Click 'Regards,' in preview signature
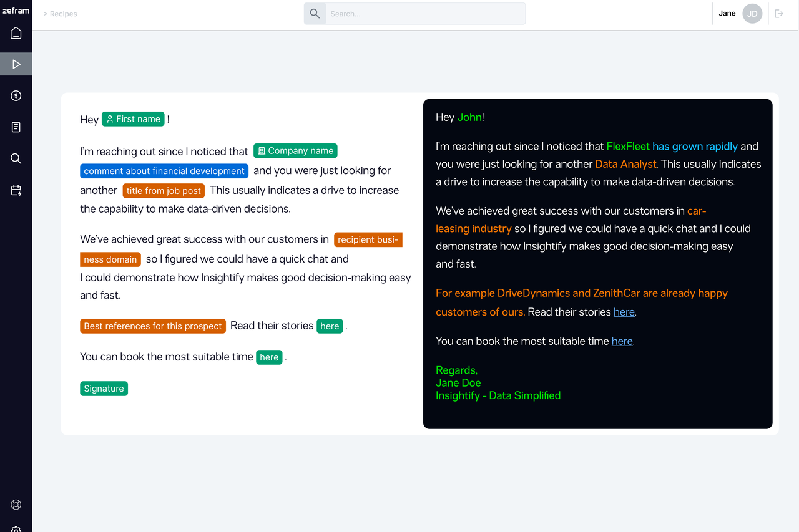This screenshot has width=799, height=532. (457, 370)
